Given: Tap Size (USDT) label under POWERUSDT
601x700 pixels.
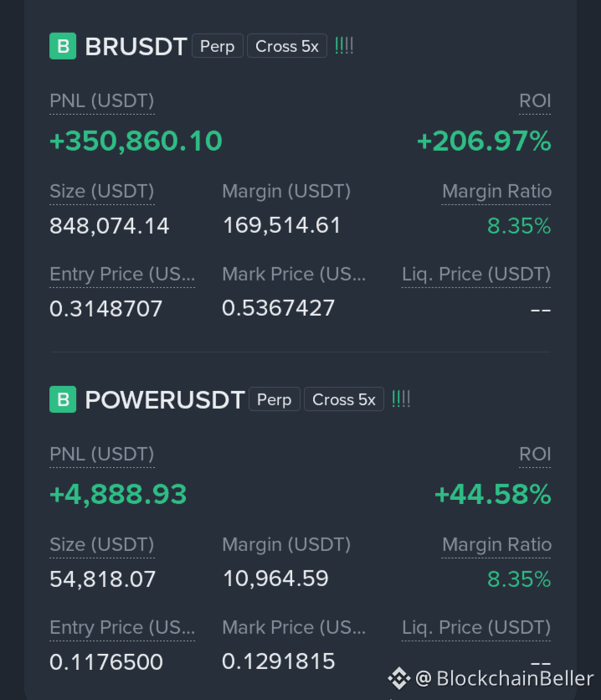Looking at the screenshot, I should pyautogui.click(x=102, y=545).
